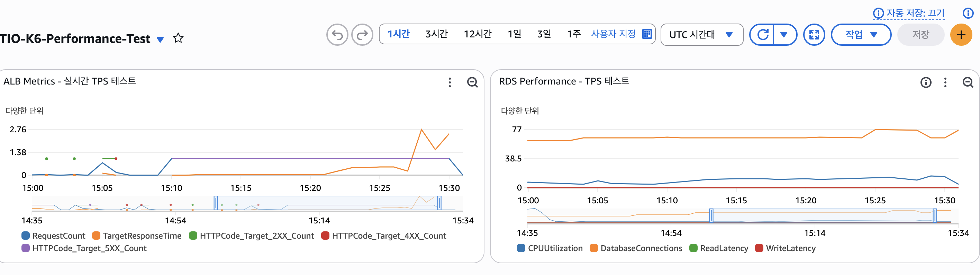Click RDS mini-timeline left range handle
980x275 pixels.
(x=711, y=215)
